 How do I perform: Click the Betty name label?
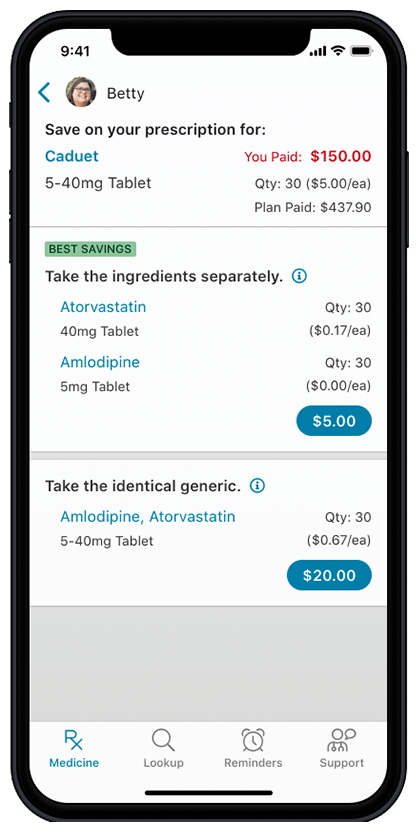pos(126,93)
